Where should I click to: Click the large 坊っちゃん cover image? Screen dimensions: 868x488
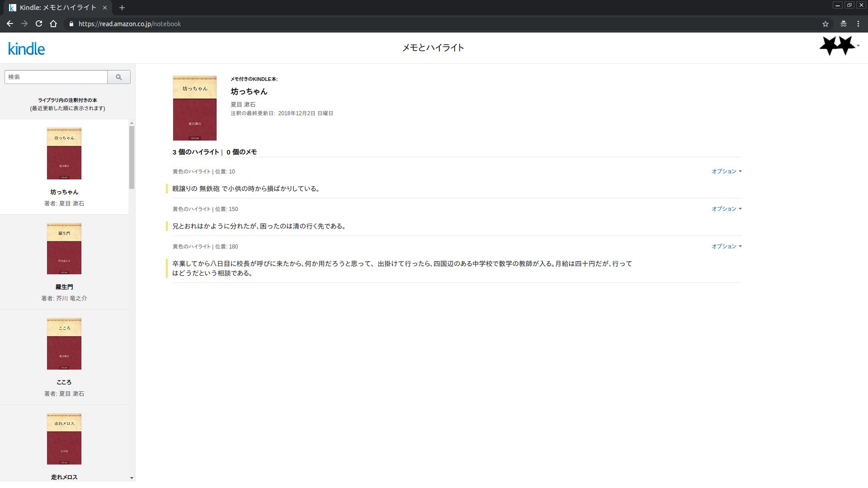point(195,108)
